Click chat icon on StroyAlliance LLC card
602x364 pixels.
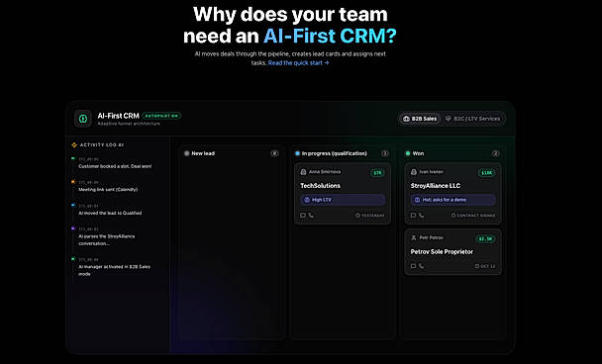pyautogui.click(x=413, y=216)
